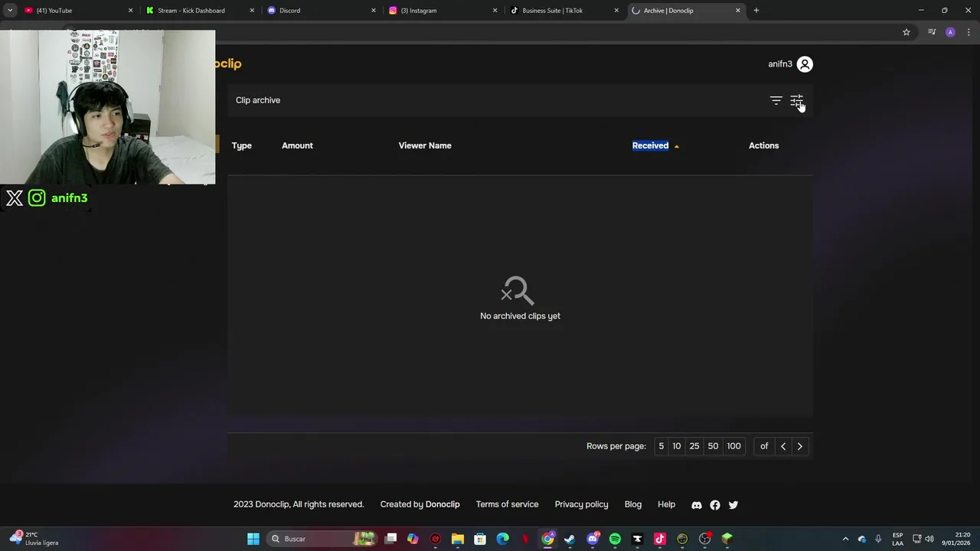This screenshot has height=551, width=980.
Task: Open CapCut from the taskbar
Action: point(637,539)
